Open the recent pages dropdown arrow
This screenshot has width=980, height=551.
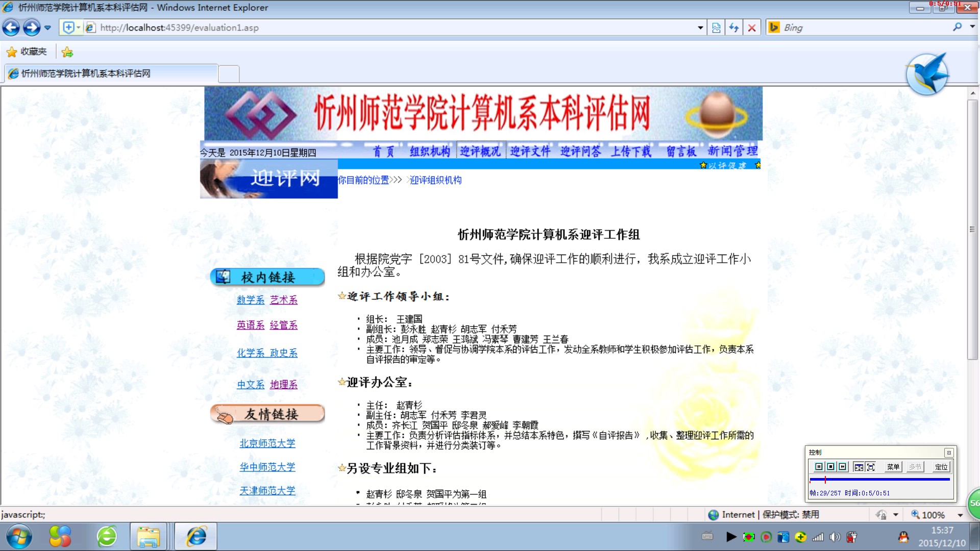pyautogui.click(x=47, y=28)
